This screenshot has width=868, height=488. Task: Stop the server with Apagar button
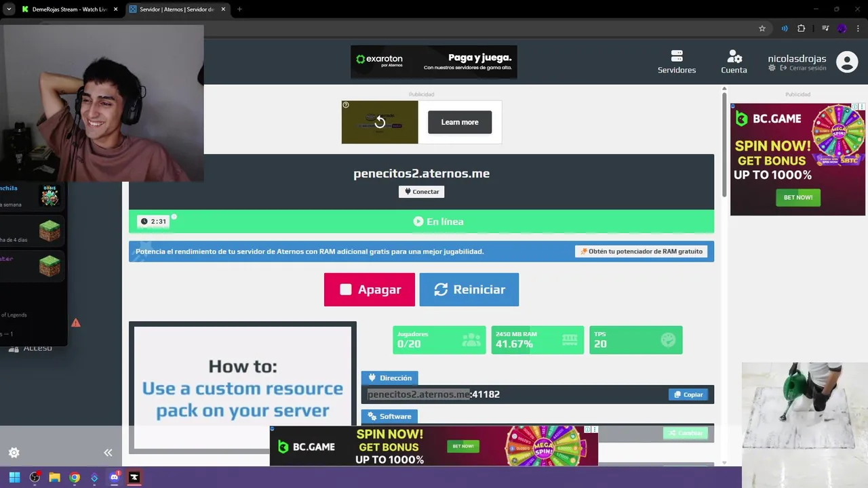(370, 289)
